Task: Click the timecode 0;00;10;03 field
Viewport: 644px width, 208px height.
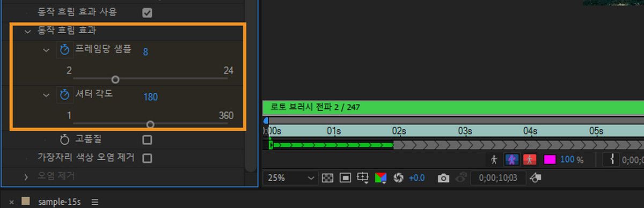Action: point(497,177)
